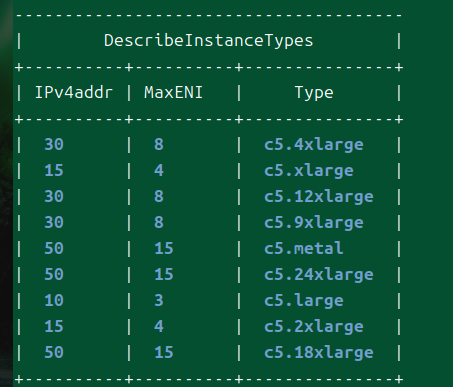This screenshot has height=387, width=453.
Task: Click the IPv4addr column header
Action: click(x=74, y=92)
